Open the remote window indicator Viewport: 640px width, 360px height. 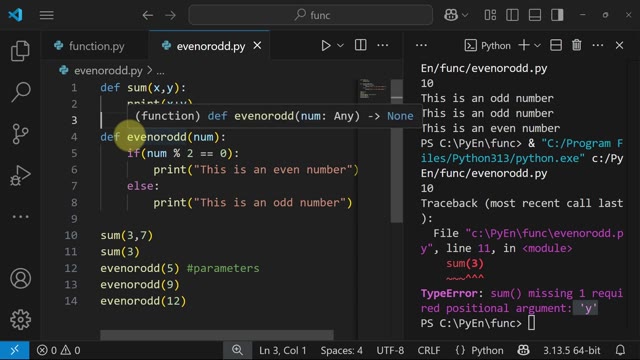coord(15,350)
